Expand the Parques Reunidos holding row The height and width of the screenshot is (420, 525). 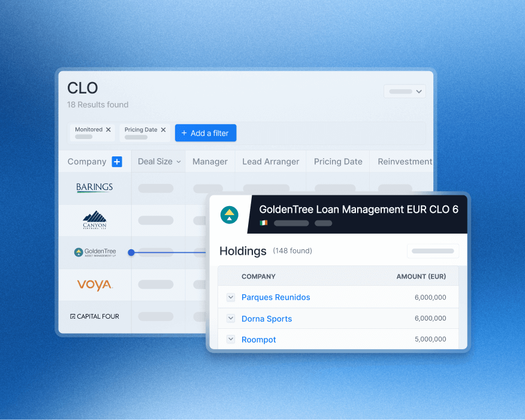(230, 297)
